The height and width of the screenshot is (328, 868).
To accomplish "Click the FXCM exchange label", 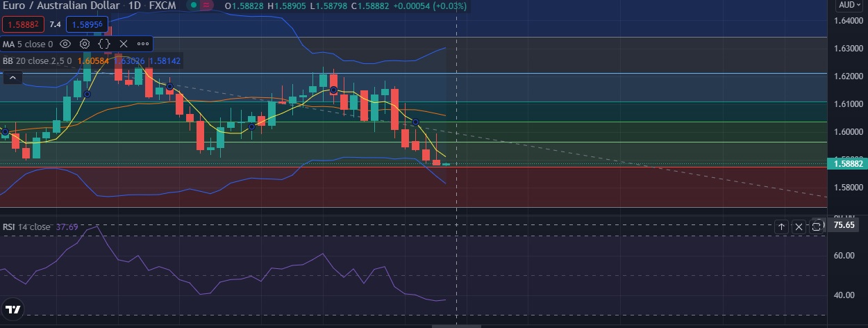I will click(x=164, y=5).
